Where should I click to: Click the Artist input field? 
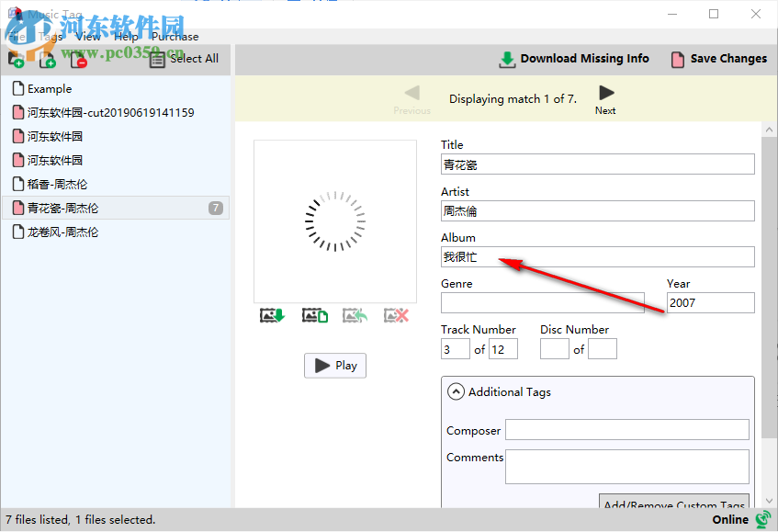click(x=597, y=211)
